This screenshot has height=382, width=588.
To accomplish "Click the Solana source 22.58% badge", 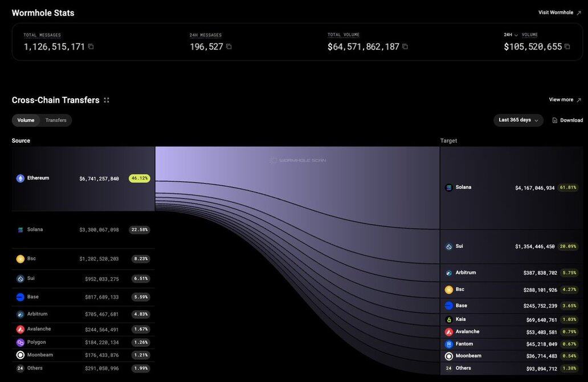I will (140, 230).
